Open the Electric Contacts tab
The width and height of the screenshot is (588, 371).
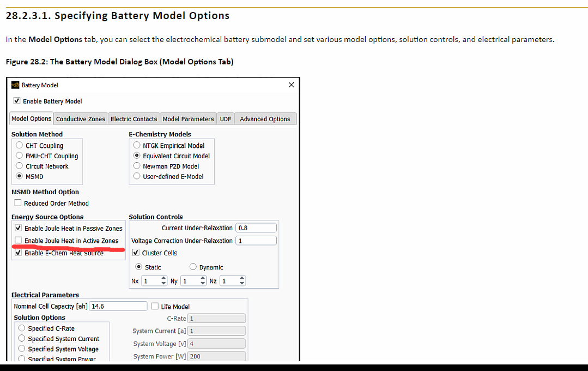click(x=134, y=119)
